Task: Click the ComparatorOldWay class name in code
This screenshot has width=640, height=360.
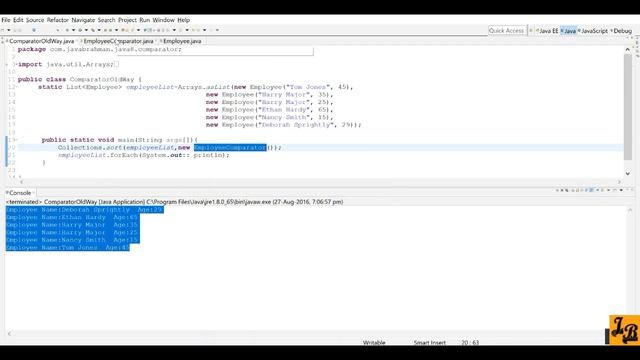Action: (102, 79)
